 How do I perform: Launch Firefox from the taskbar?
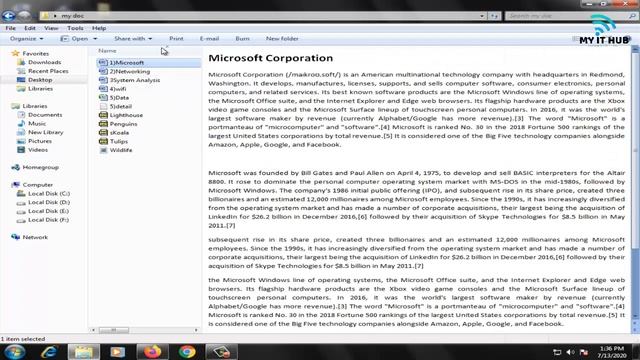152,351
